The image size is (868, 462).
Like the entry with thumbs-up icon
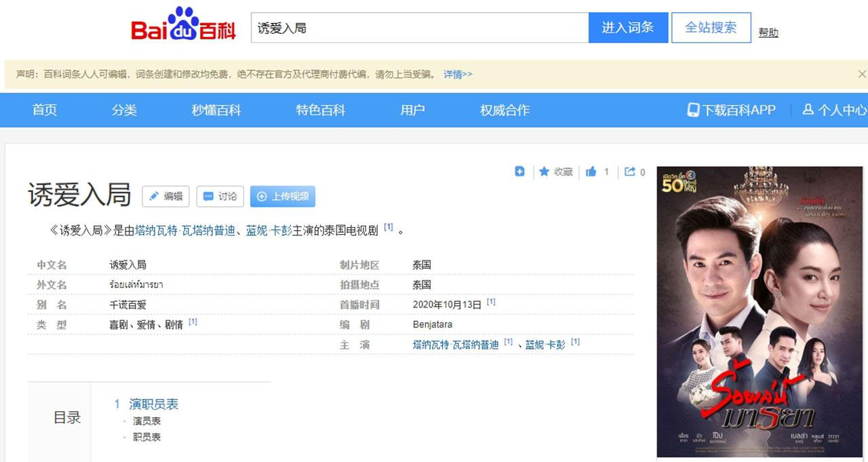[591, 172]
